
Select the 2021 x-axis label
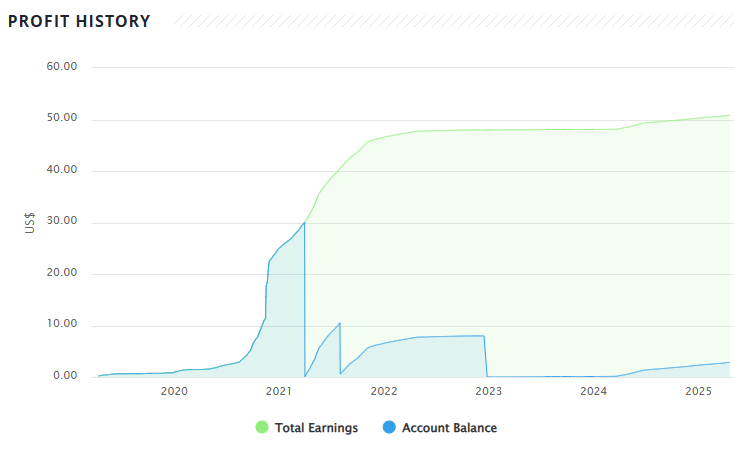tap(279, 391)
